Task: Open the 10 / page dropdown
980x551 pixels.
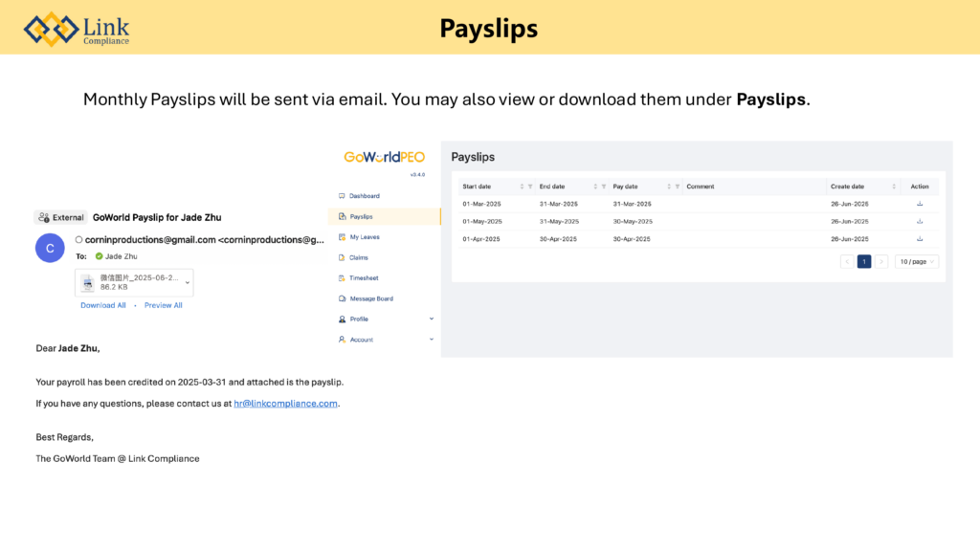Action: [917, 261]
